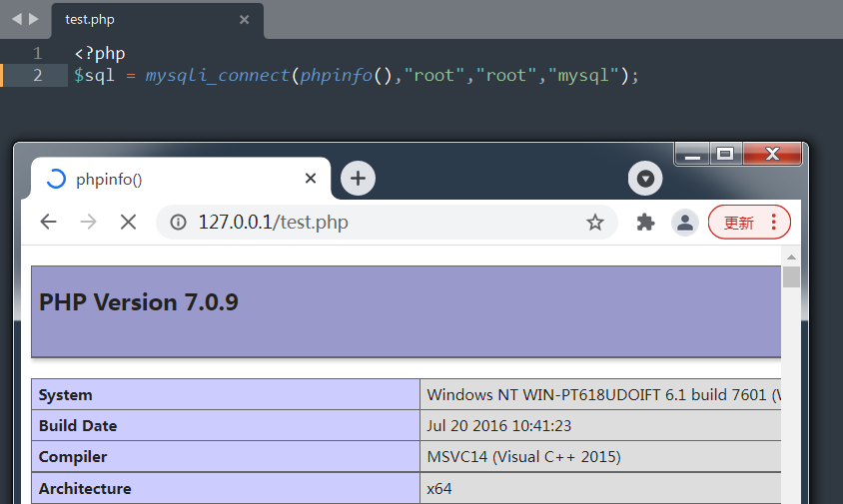Place cursor on mysqli_connect function name
This screenshot has width=843, height=504.
(x=218, y=75)
